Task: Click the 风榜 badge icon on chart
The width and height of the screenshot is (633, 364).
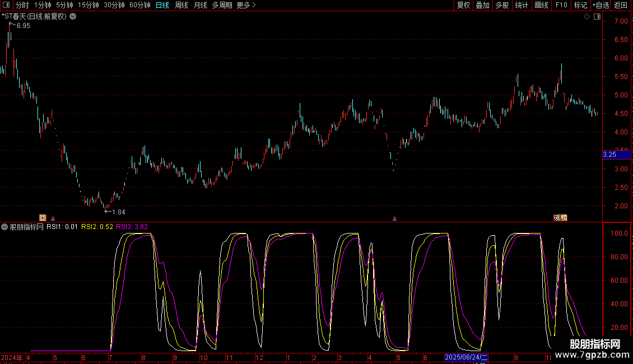Action: click(560, 217)
